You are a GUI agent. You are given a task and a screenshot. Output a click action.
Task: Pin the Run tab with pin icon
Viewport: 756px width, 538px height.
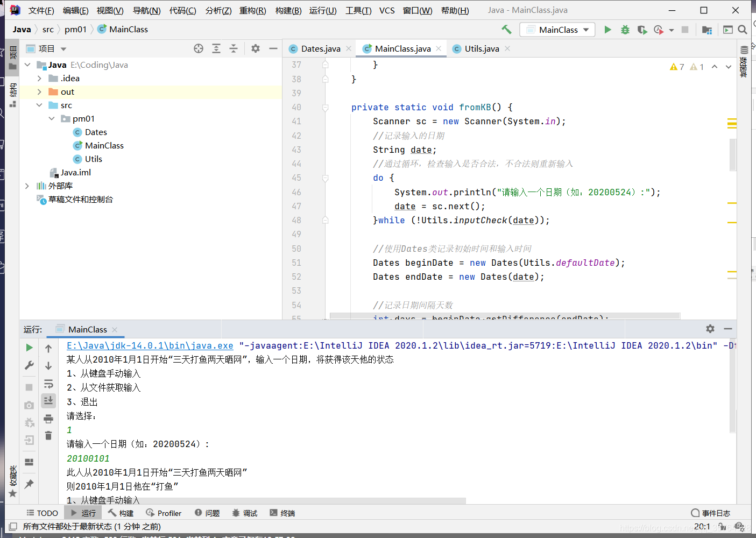point(29,484)
